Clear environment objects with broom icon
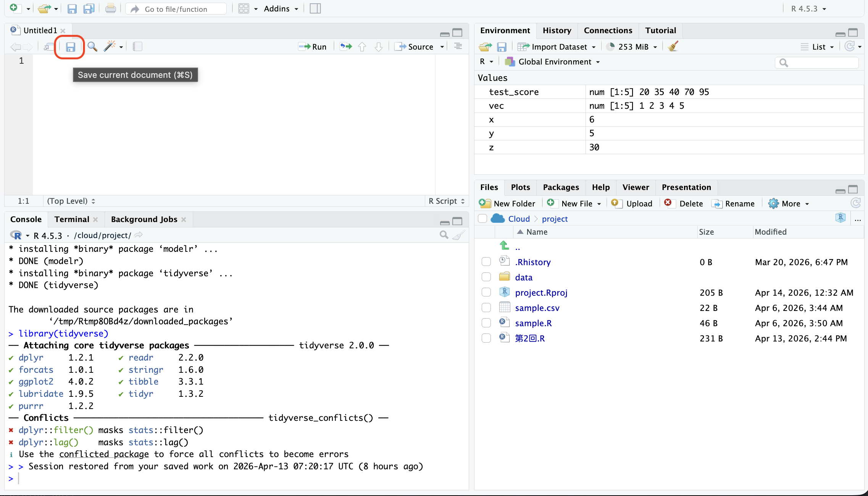 coord(673,47)
